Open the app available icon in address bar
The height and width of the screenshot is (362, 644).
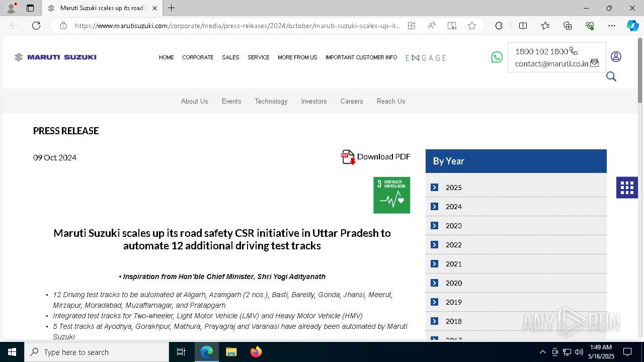[412, 26]
